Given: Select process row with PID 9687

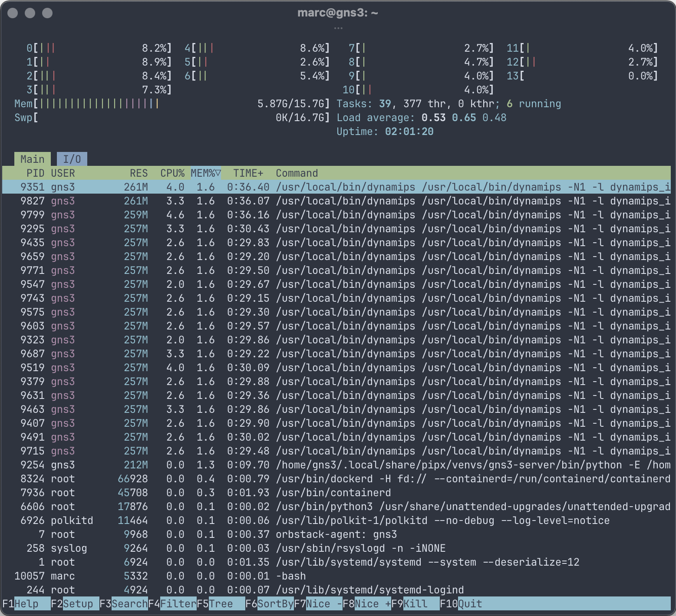Looking at the screenshot, I should 336,353.
